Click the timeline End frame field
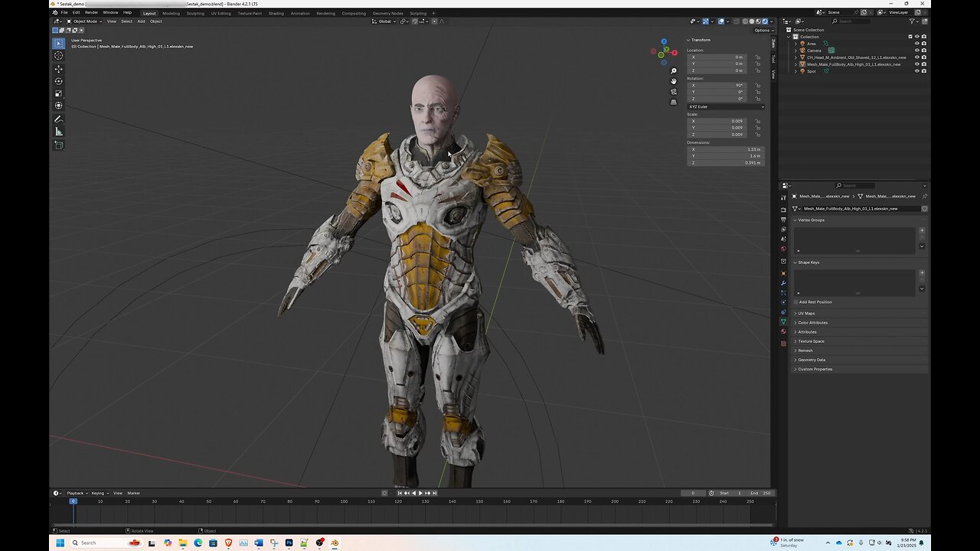Viewport: 980px width, 551px height. (x=761, y=493)
